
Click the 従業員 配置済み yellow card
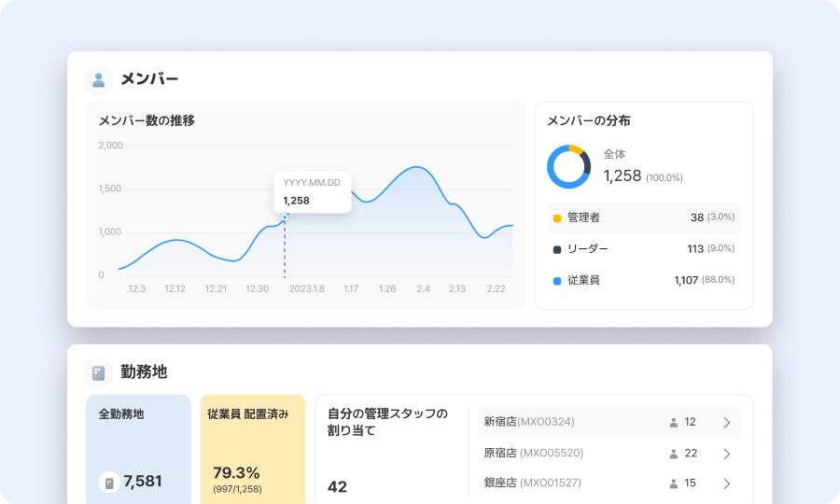(x=253, y=449)
